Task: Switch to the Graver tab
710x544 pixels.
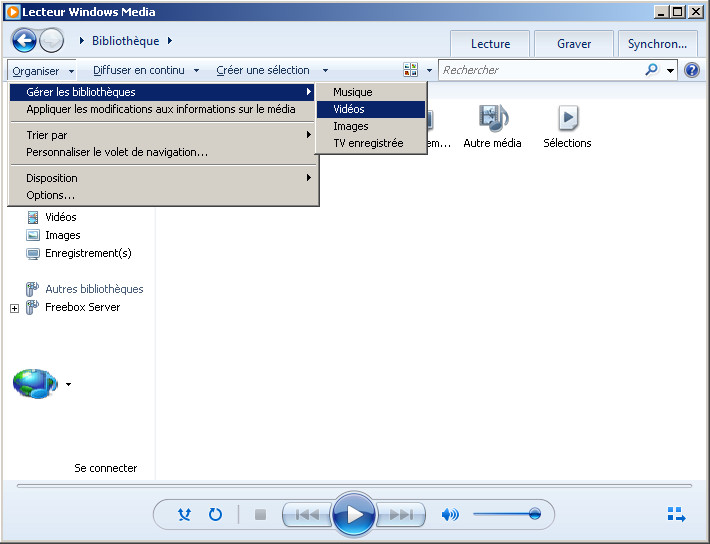Action: pyautogui.click(x=574, y=44)
